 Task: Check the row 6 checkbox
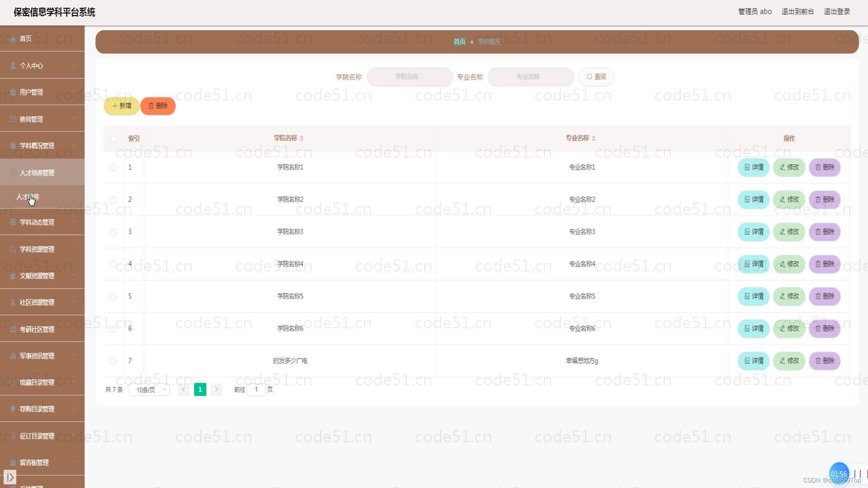(x=113, y=329)
